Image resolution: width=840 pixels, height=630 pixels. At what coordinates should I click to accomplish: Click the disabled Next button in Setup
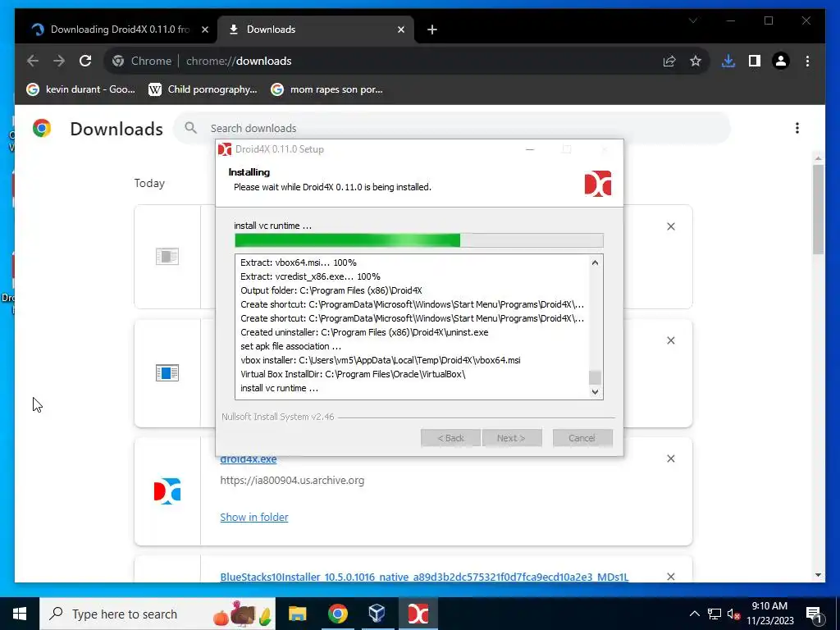click(x=511, y=438)
